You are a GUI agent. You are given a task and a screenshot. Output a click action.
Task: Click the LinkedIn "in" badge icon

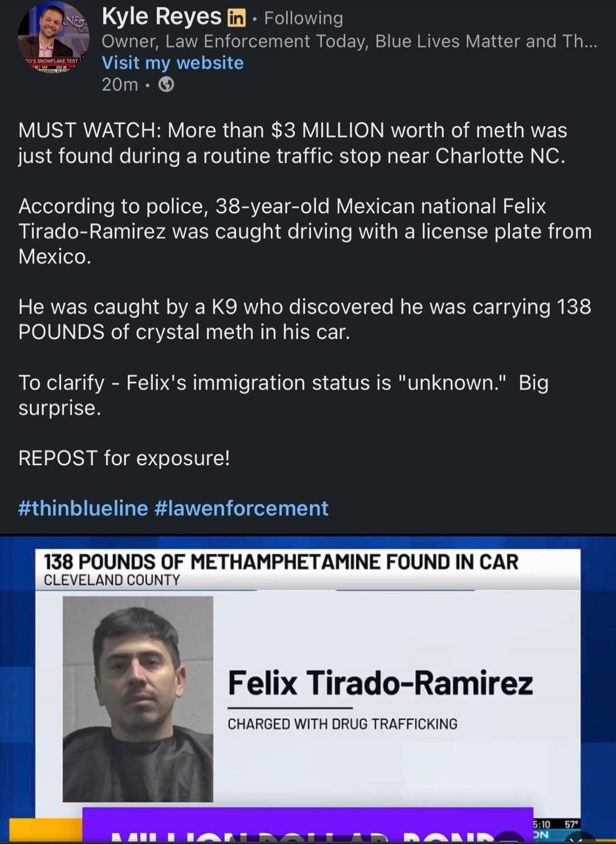coord(237,17)
